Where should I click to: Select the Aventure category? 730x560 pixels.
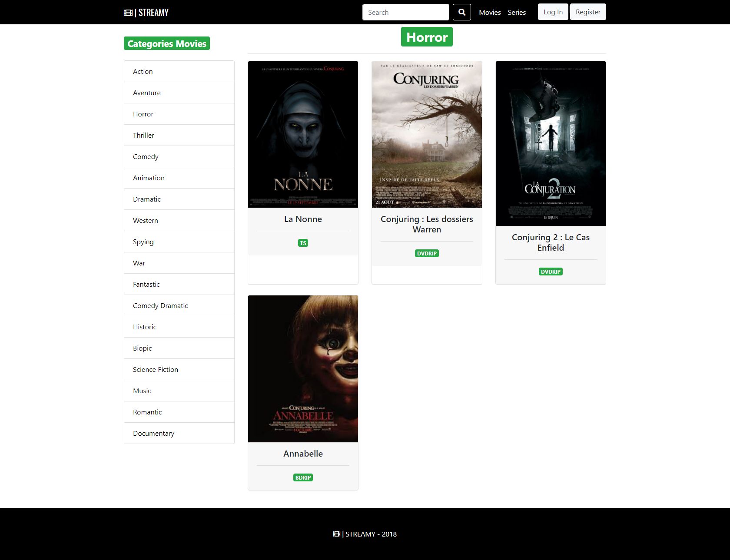179,93
